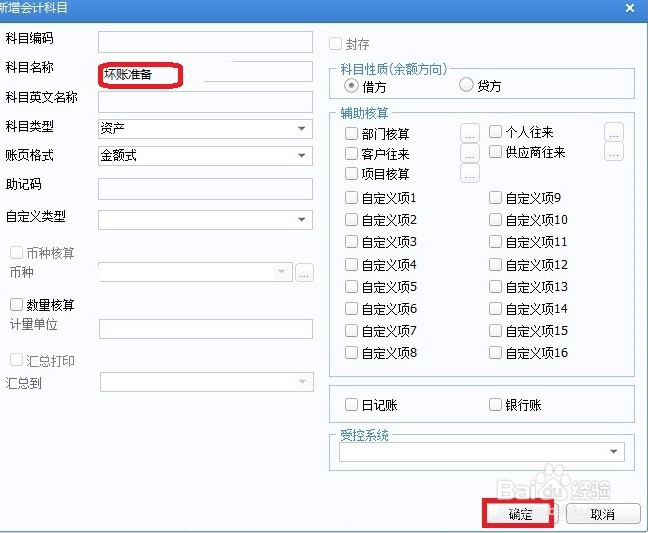Image resolution: width=648 pixels, height=533 pixels.
Task: Select the 贷方 radio button
Action: [466, 84]
